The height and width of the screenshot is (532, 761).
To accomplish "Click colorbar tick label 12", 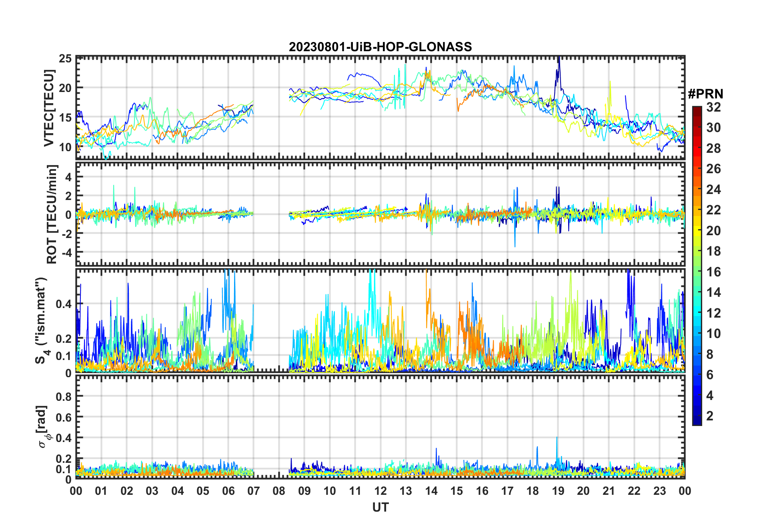I will (x=713, y=313).
